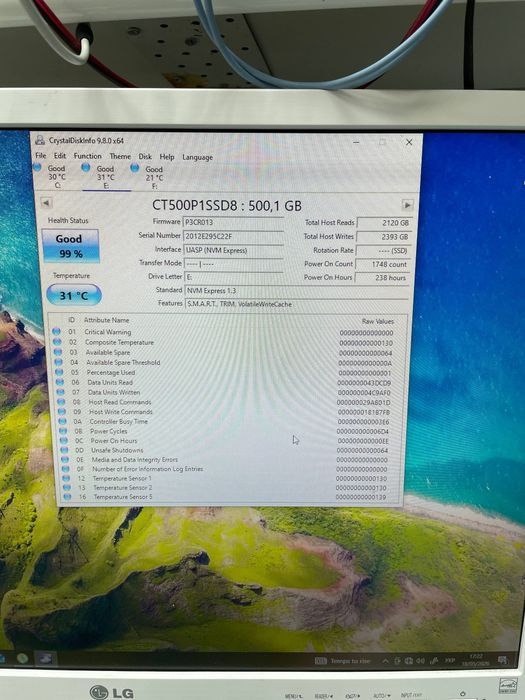Click the Interface field UASP (NVM Express)
The image size is (525, 700).
pos(233,250)
